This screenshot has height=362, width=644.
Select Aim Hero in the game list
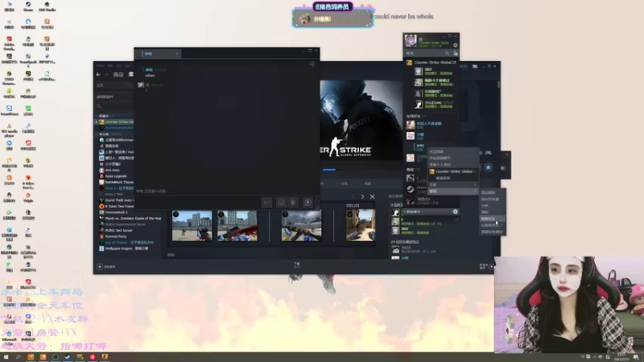tap(112, 170)
